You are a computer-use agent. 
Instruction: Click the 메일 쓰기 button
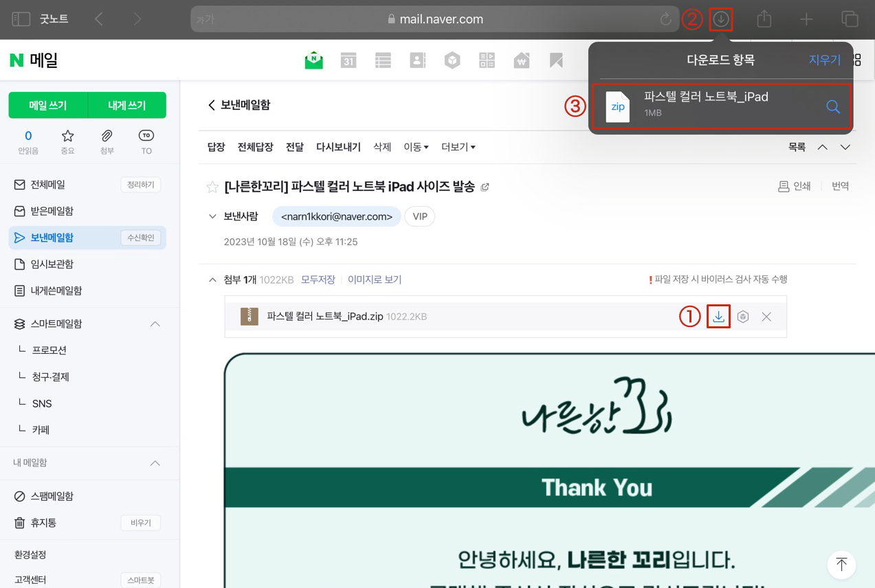48,105
